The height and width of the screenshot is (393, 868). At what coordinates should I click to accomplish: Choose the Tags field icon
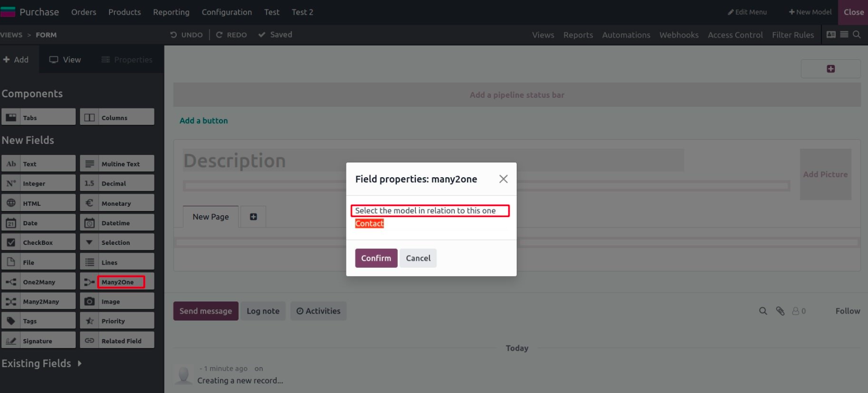[x=11, y=321]
